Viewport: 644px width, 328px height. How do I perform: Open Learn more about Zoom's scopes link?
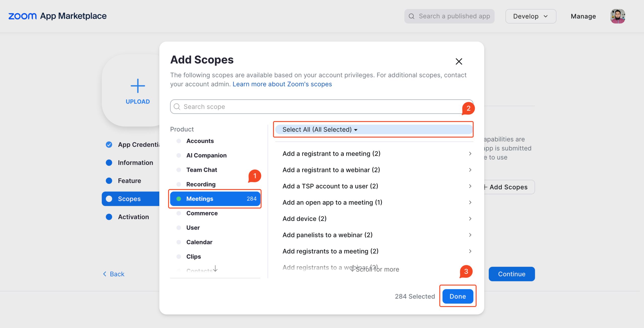coord(282,84)
